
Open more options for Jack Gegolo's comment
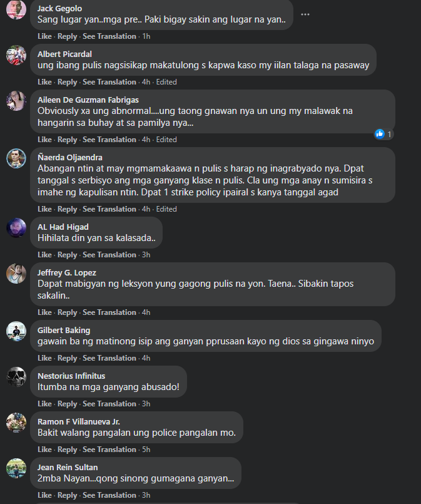pos(305,14)
